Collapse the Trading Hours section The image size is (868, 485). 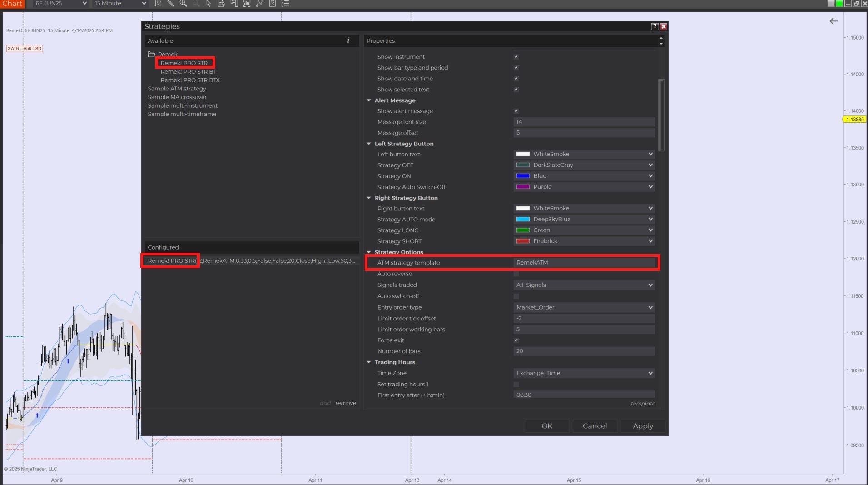pyautogui.click(x=369, y=362)
